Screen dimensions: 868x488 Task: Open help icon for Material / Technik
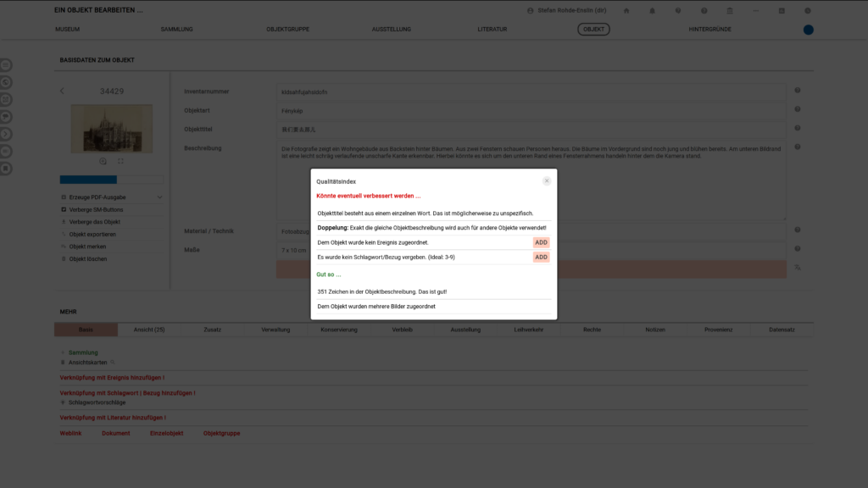coord(798,230)
